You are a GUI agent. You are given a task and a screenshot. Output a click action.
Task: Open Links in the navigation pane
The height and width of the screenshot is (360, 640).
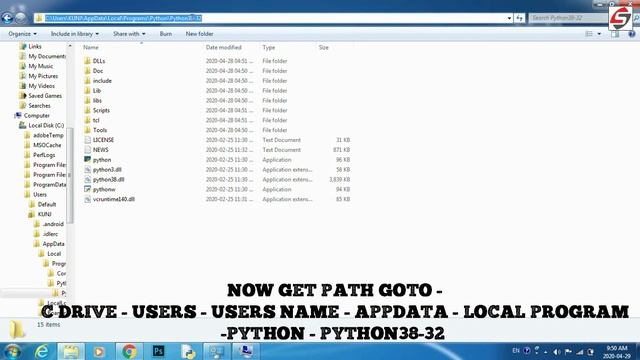click(35, 47)
